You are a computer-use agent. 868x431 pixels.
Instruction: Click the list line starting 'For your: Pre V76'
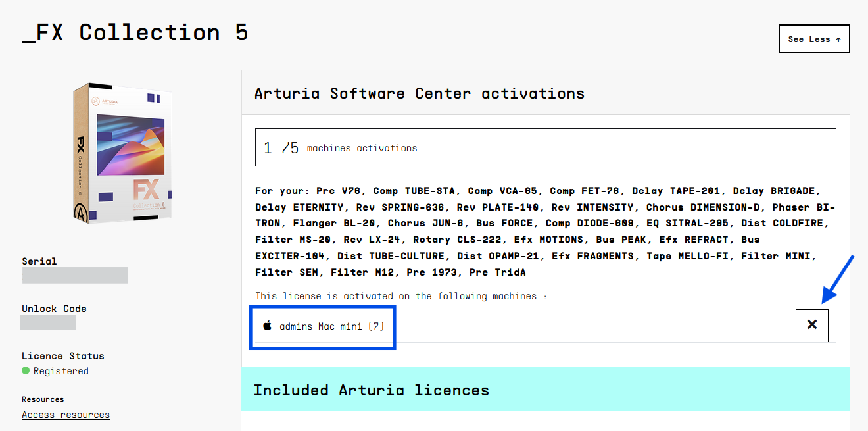(539, 191)
